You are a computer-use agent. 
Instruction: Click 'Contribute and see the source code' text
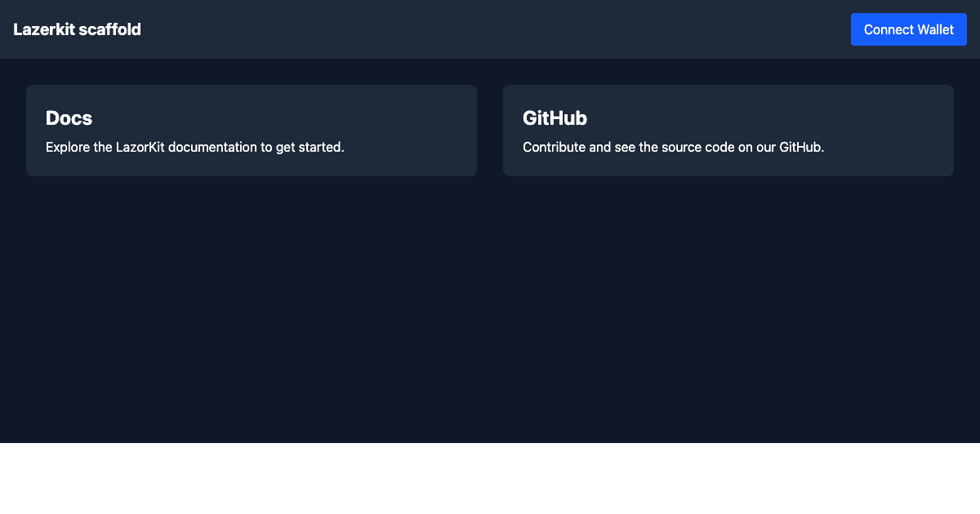tap(673, 148)
